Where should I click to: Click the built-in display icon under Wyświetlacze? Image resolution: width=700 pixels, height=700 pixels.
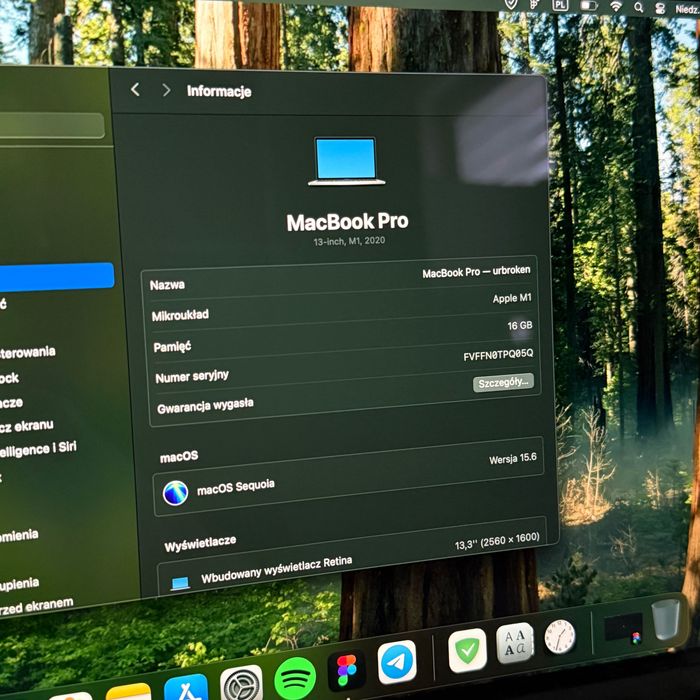(x=181, y=583)
